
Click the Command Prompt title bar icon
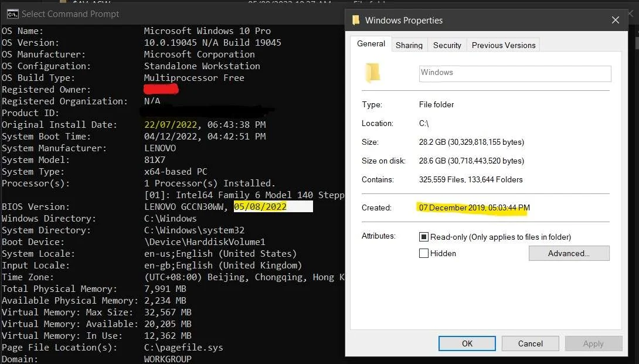coord(13,14)
